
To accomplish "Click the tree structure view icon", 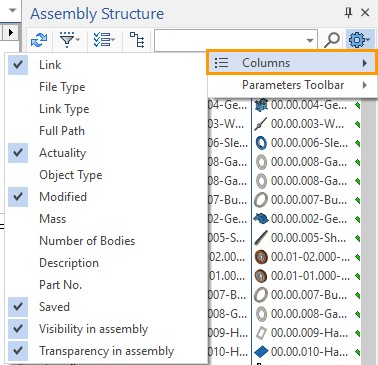I will 137,41.
